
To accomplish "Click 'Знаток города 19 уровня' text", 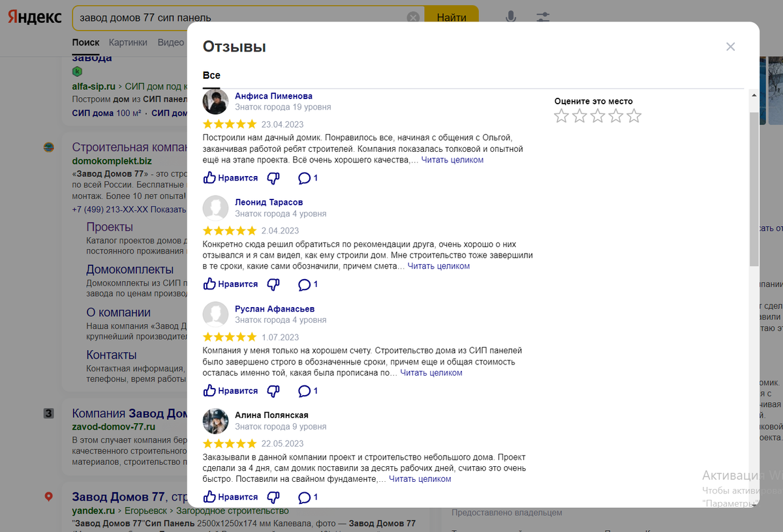I will click(283, 107).
